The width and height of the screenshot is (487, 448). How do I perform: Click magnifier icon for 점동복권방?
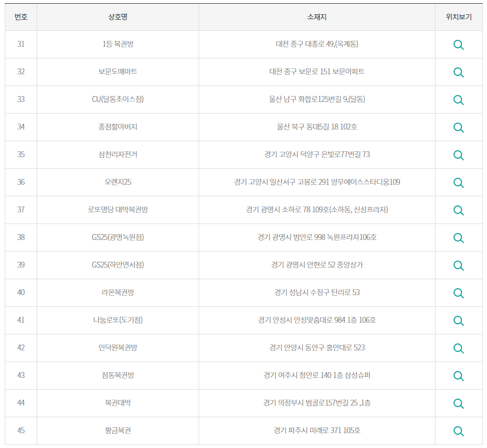tap(458, 376)
